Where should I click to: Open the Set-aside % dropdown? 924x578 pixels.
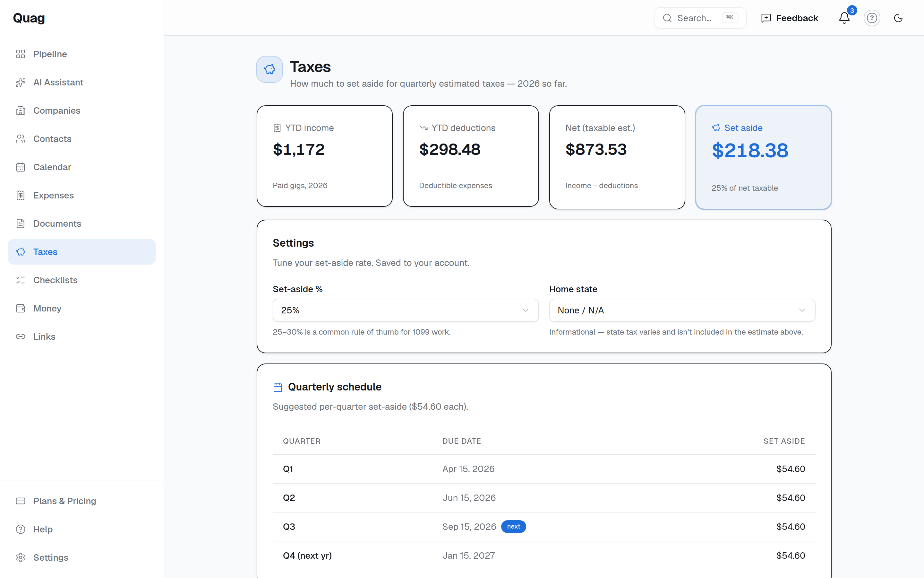406,310
